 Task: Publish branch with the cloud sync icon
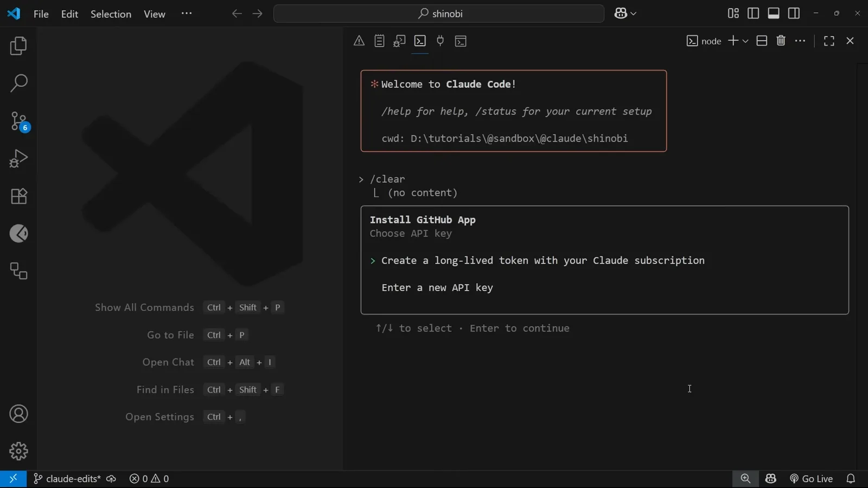click(x=111, y=479)
